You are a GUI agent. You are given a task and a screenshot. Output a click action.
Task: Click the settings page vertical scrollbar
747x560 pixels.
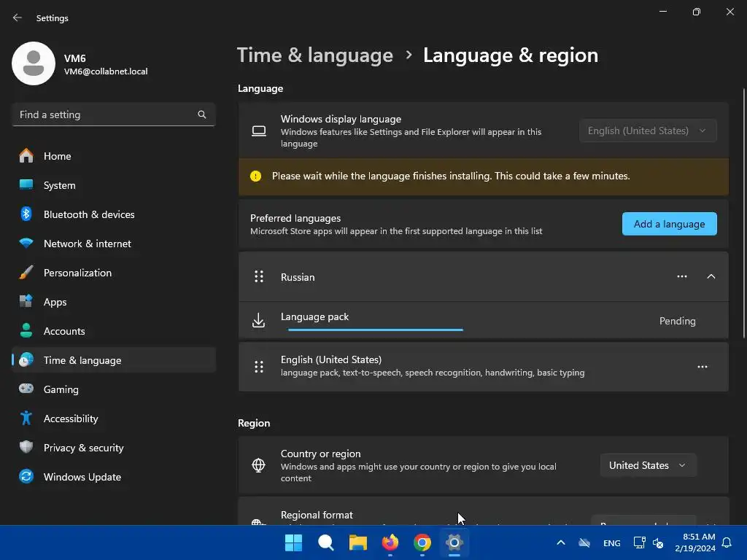pyautogui.click(x=743, y=214)
